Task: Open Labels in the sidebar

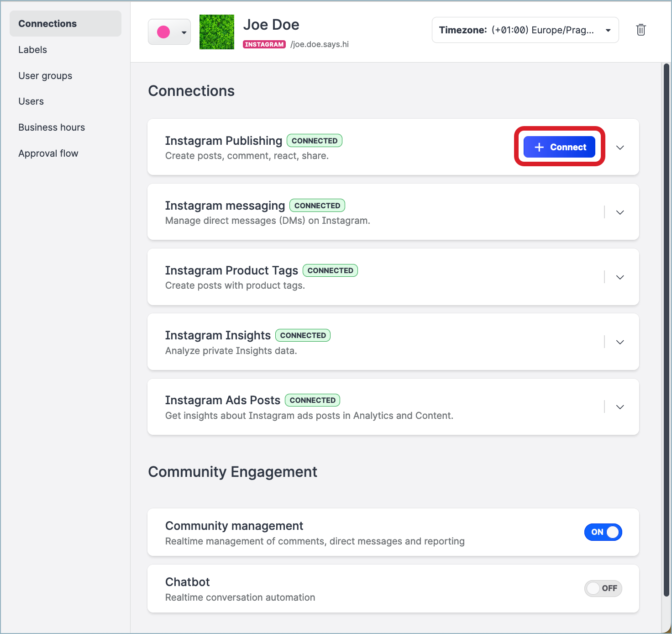Action: pos(33,50)
